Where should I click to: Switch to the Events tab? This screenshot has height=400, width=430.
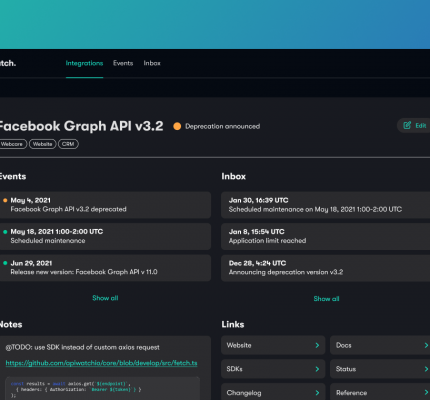pos(123,63)
